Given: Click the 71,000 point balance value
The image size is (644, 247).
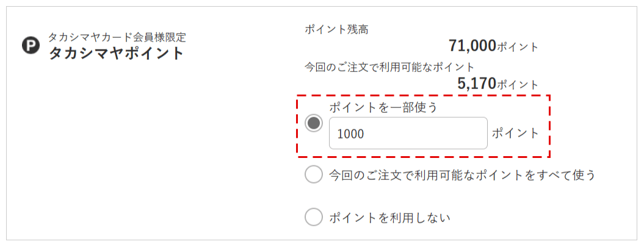Looking at the screenshot, I should click(x=472, y=46).
